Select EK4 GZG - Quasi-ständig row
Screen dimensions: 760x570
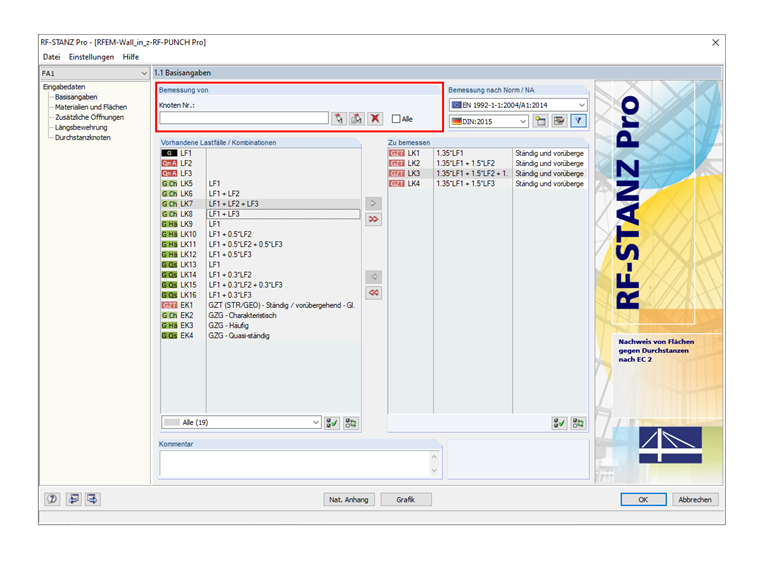261,336
